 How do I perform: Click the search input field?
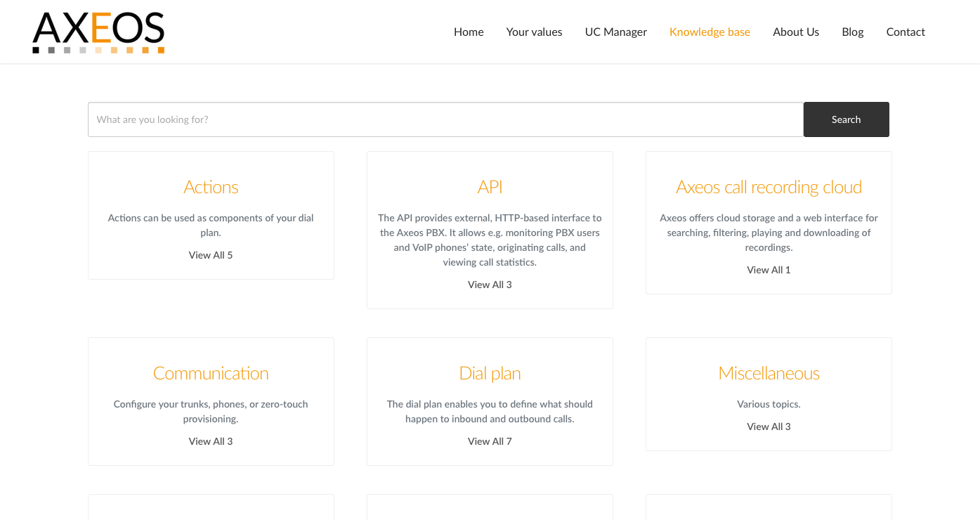pyautogui.click(x=445, y=119)
